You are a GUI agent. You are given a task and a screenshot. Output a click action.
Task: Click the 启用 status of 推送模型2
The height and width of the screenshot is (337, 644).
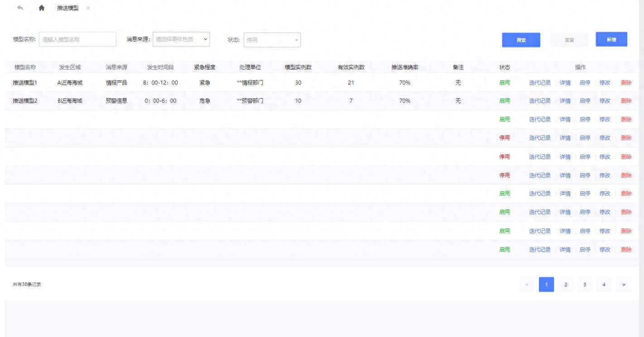coord(505,101)
